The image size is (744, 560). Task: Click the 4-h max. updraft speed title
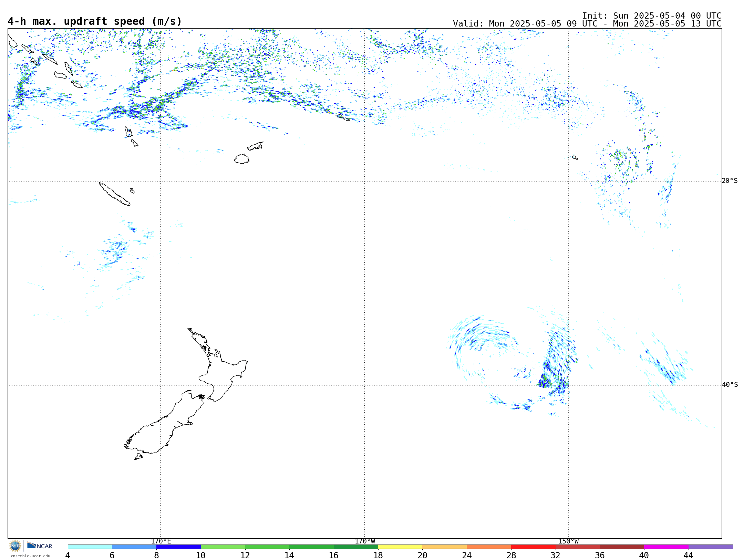[95, 21]
